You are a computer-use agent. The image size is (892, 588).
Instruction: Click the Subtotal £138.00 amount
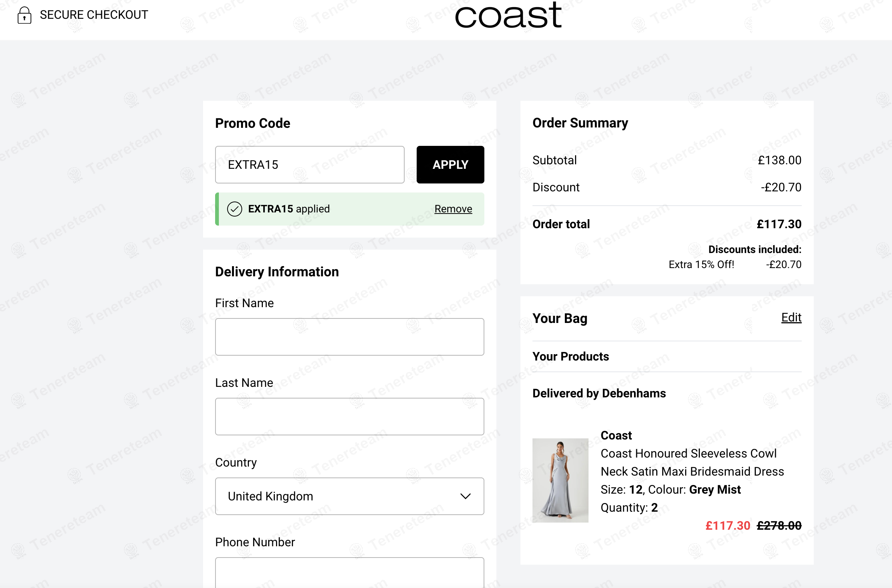coord(780,161)
